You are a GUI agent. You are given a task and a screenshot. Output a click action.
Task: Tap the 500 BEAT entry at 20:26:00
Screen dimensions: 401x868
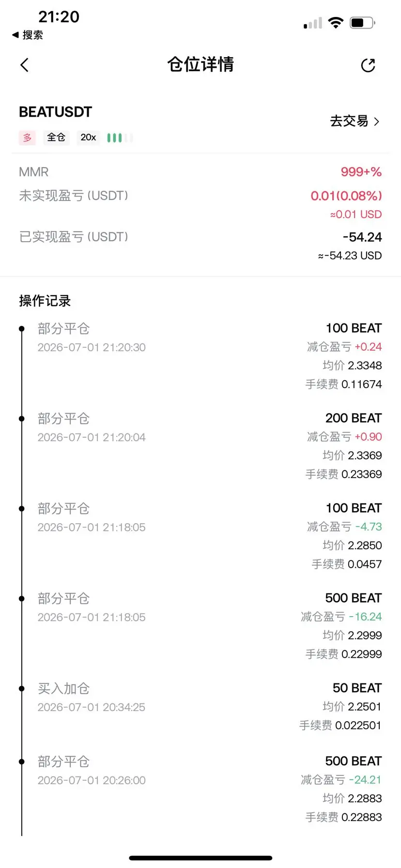pos(354,761)
